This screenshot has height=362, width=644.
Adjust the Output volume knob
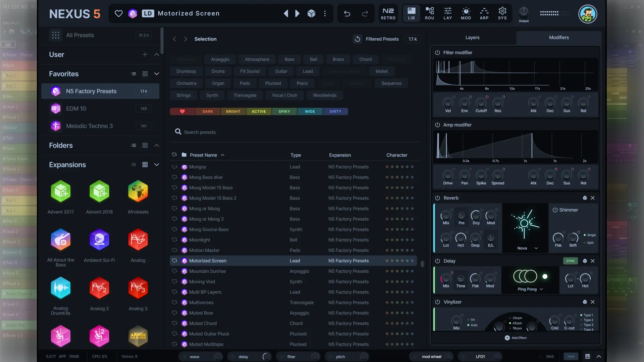click(x=524, y=12)
